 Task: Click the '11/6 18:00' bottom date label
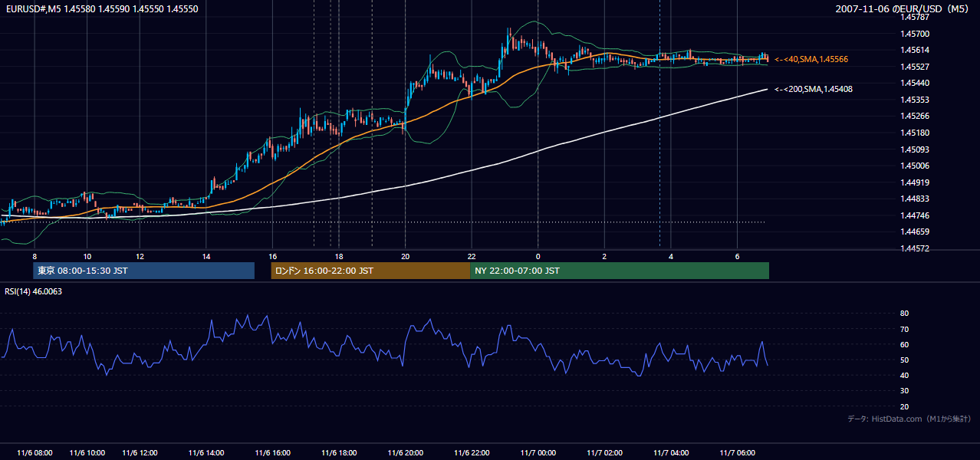[340, 452]
